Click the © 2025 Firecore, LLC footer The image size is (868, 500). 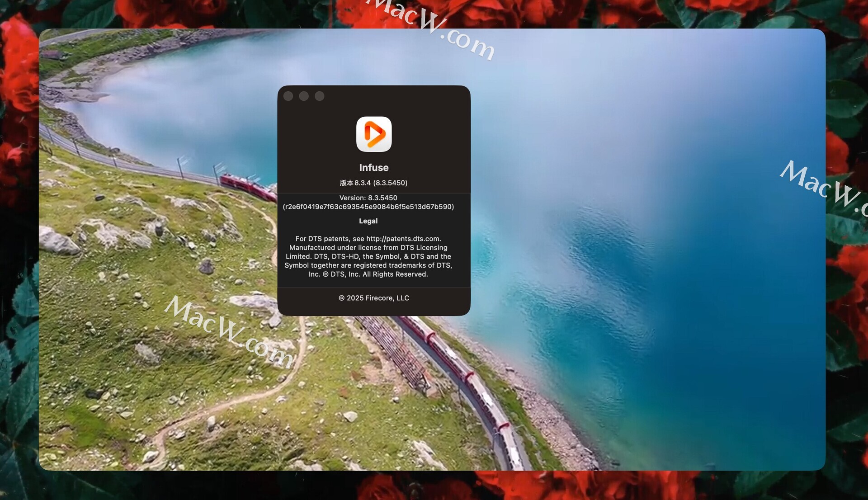pyautogui.click(x=374, y=298)
